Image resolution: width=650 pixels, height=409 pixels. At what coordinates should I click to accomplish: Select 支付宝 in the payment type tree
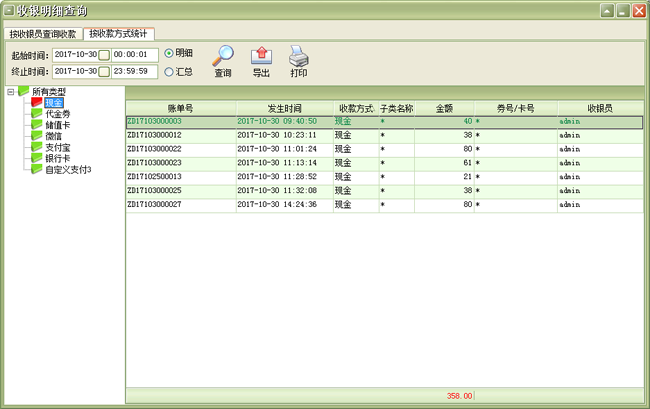pyautogui.click(x=57, y=147)
